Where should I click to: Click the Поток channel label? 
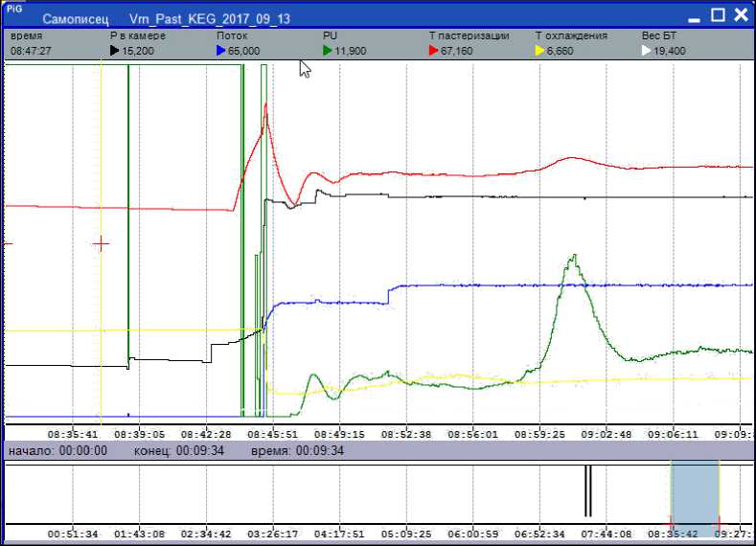[x=232, y=35]
